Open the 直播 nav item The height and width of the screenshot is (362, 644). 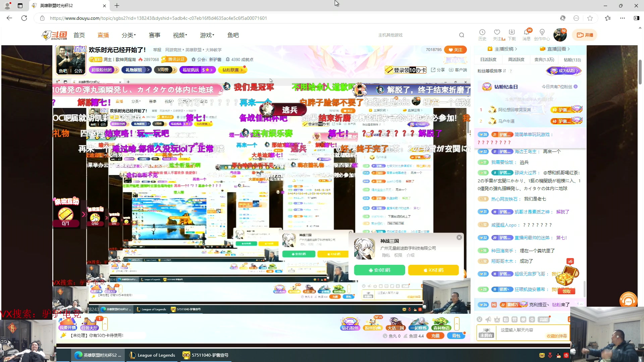tap(103, 35)
